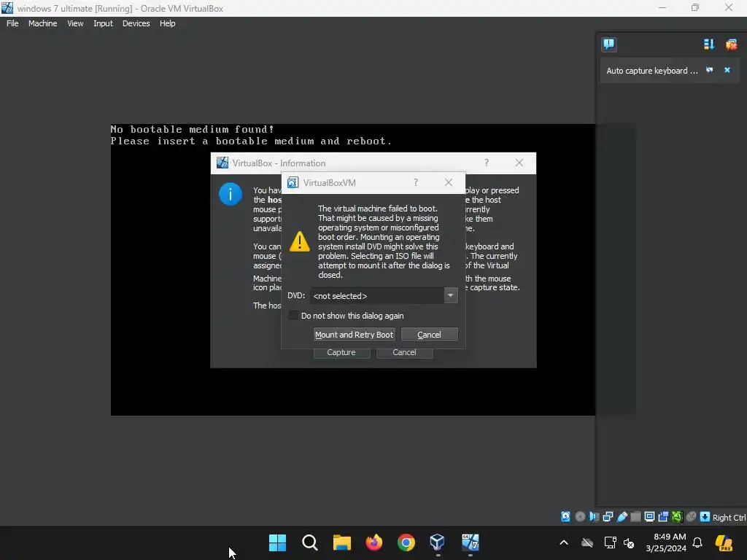
Task: Click the recording status indicator icon
Action: (x=663, y=517)
